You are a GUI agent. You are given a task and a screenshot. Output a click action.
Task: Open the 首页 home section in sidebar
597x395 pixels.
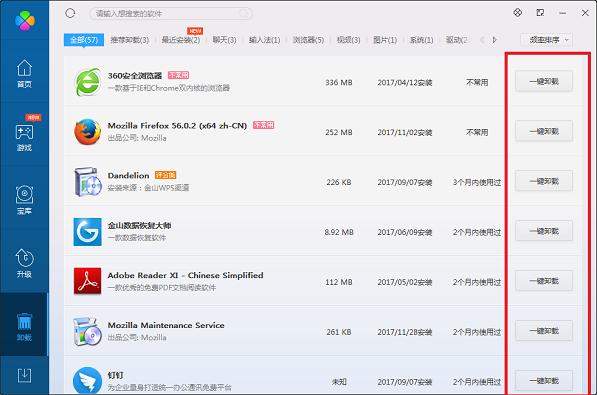24,74
